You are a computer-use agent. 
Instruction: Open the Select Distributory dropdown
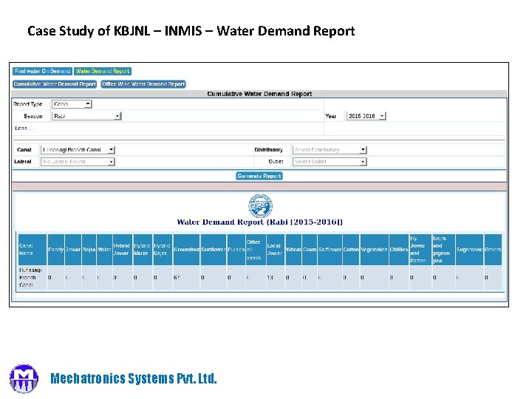tap(330, 149)
